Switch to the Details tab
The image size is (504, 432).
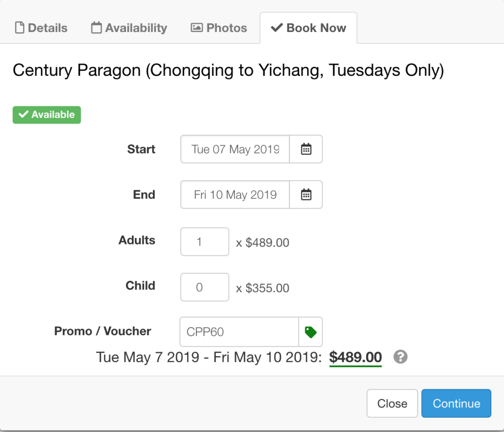(41, 28)
